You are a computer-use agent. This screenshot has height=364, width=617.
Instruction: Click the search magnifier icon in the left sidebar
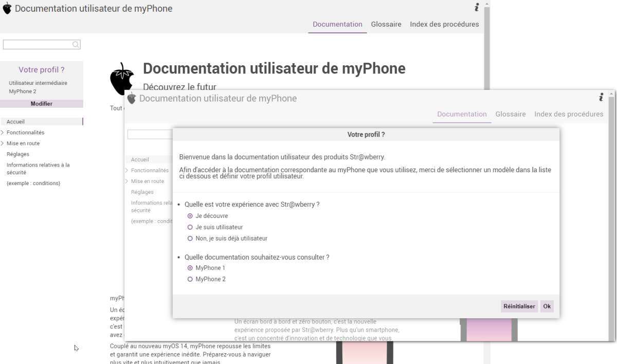tap(76, 45)
